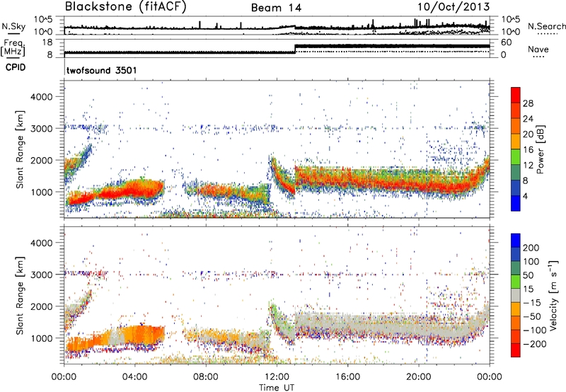Select the twofsound 3501 control program text
Screen dimensions: 566x392
point(101,70)
